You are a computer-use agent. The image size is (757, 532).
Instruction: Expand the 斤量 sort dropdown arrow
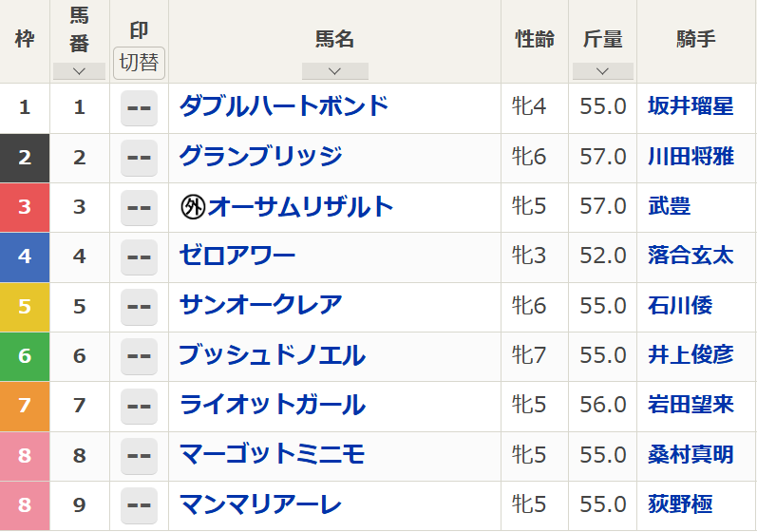pos(602,71)
